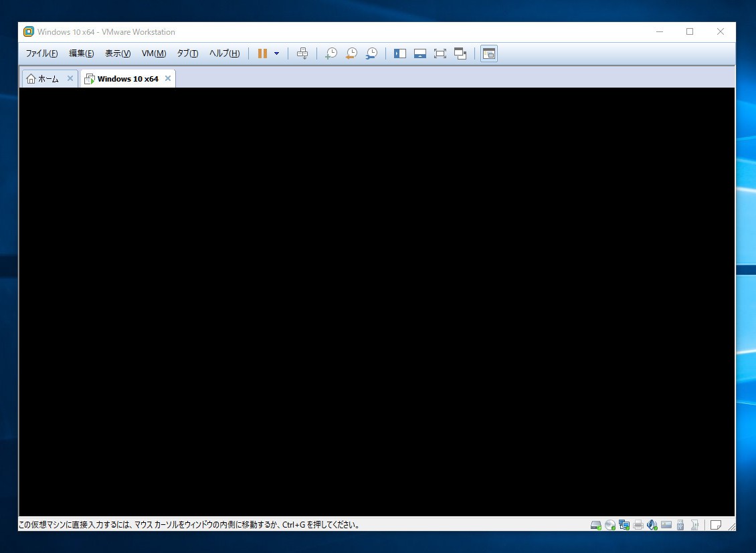Minimize the VMware Workstation window

pyautogui.click(x=660, y=32)
